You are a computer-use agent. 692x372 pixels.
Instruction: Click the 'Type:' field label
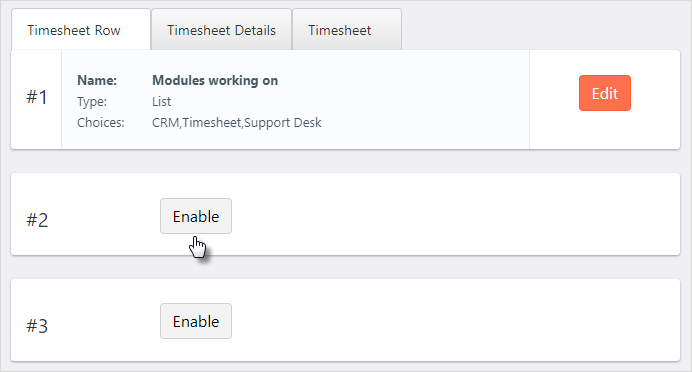click(x=92, y=101)
